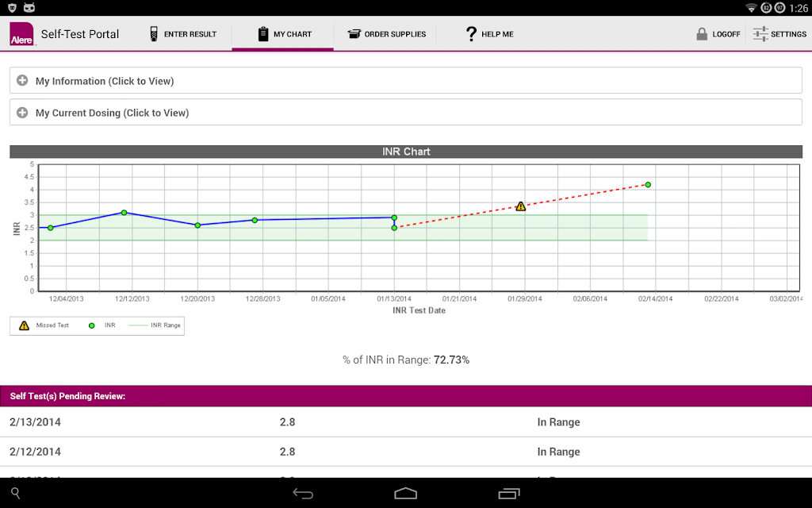The height and width of the screenshot is (508, 812).
Task: Click the LOGOFF text button
Action: 726,34
